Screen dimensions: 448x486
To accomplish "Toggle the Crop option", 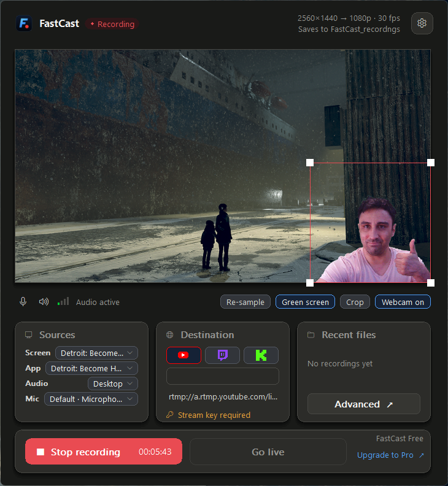I will point(355,302).
